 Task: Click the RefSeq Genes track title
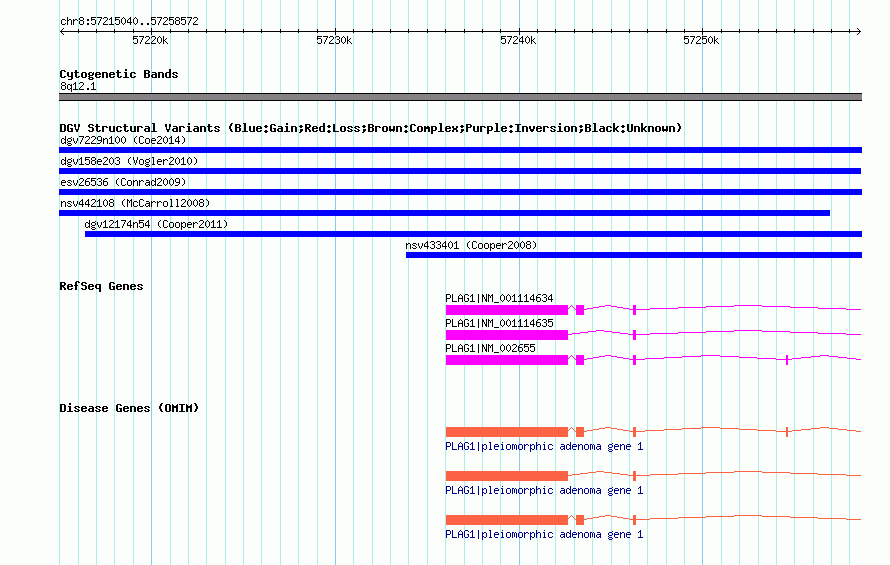click(x=101, y=286)
